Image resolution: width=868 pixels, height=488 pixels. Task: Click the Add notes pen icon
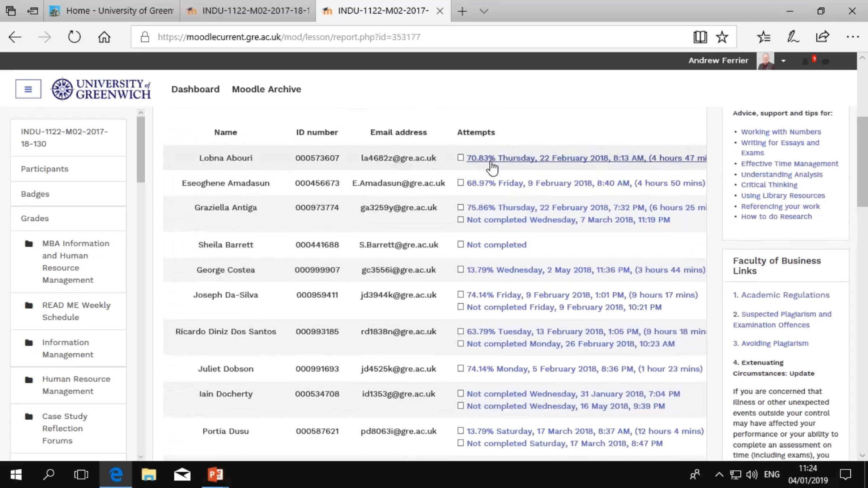(793, 37)
